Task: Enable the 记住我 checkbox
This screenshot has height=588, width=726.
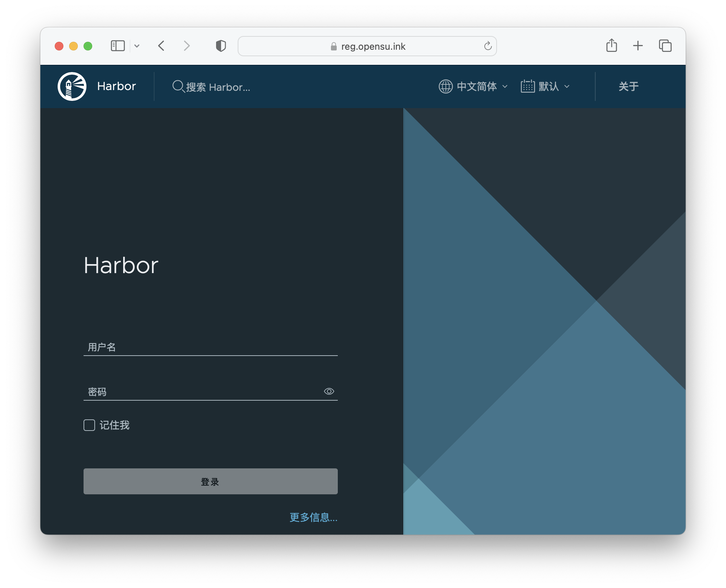Action: (89, 425)
